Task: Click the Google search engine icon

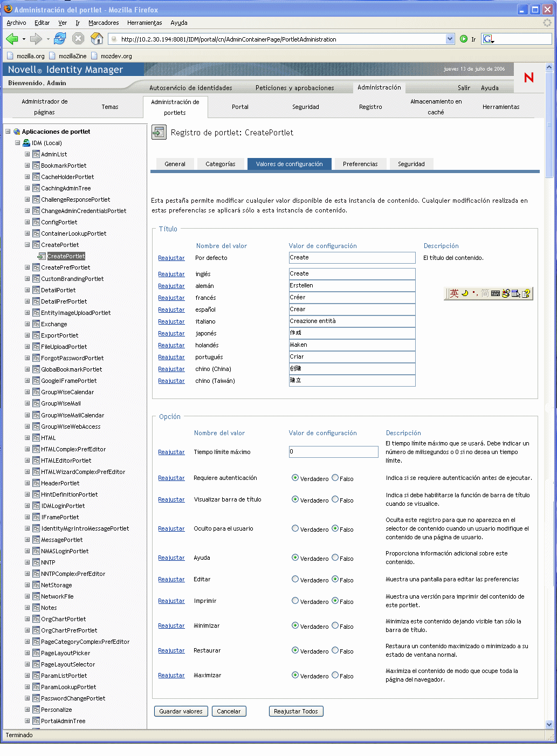Action: pos(488,39)
